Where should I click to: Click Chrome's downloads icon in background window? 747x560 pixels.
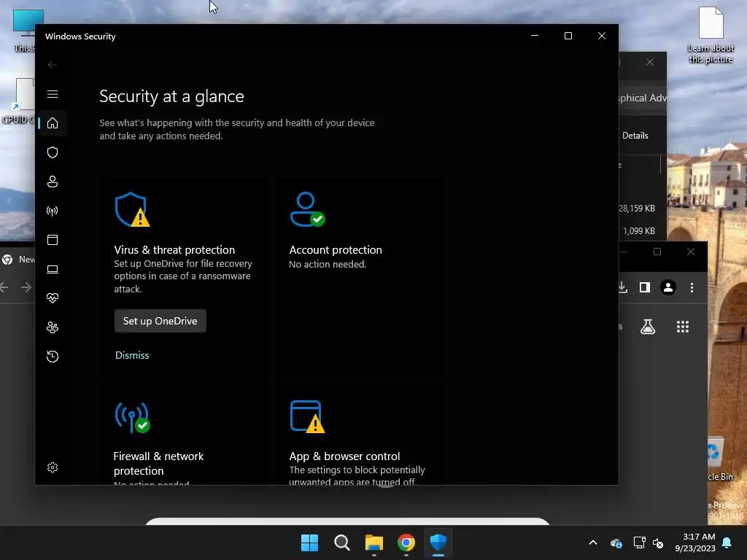point(622,287)
